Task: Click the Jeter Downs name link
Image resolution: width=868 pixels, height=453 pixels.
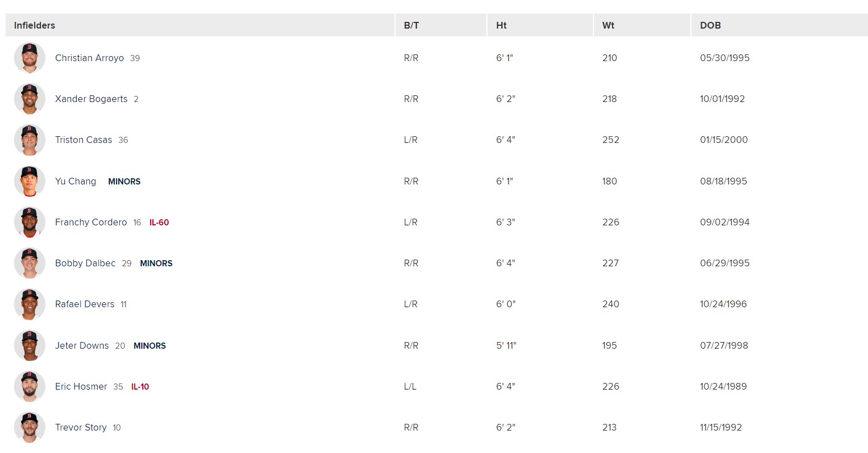Action: (82, 345)
